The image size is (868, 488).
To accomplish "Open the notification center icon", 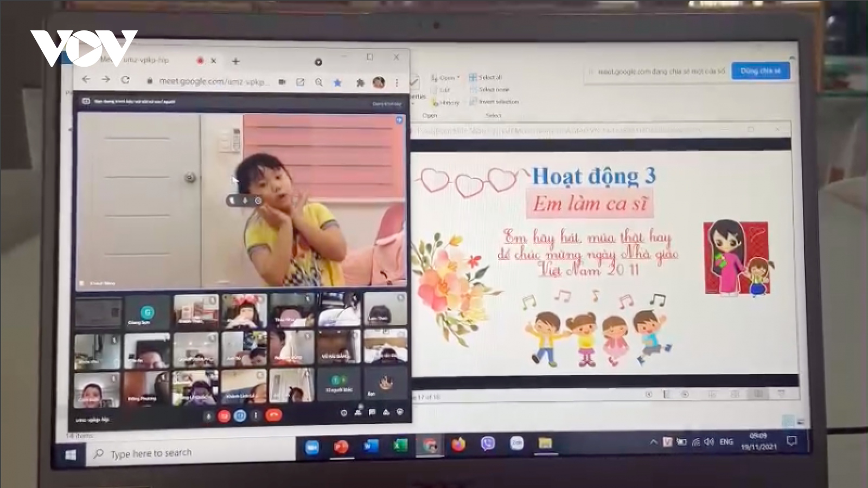I will click(x=792, y=441).
